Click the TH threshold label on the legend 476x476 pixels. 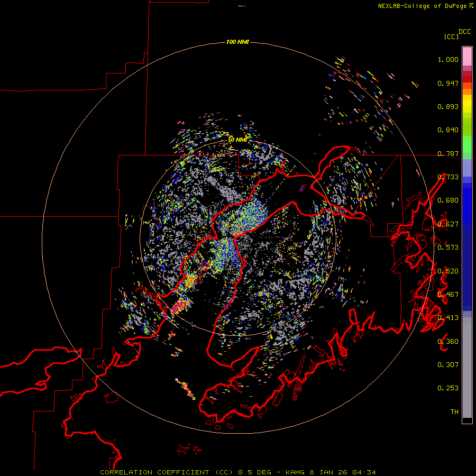[x=454, y=412]
